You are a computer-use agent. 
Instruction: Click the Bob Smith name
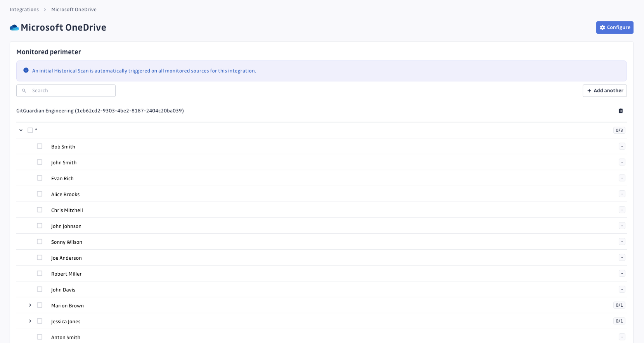(63, 147)
